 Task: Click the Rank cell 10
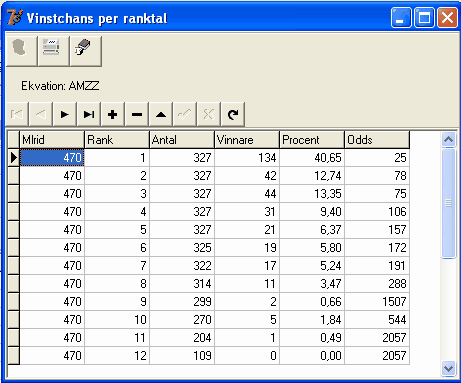click(117, 319)
